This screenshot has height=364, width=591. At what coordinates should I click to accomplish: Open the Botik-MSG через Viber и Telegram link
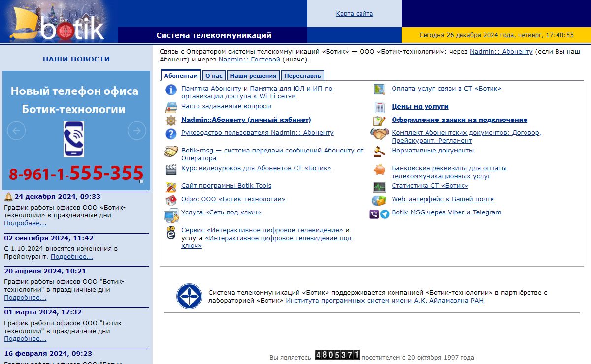coord(447,212)
